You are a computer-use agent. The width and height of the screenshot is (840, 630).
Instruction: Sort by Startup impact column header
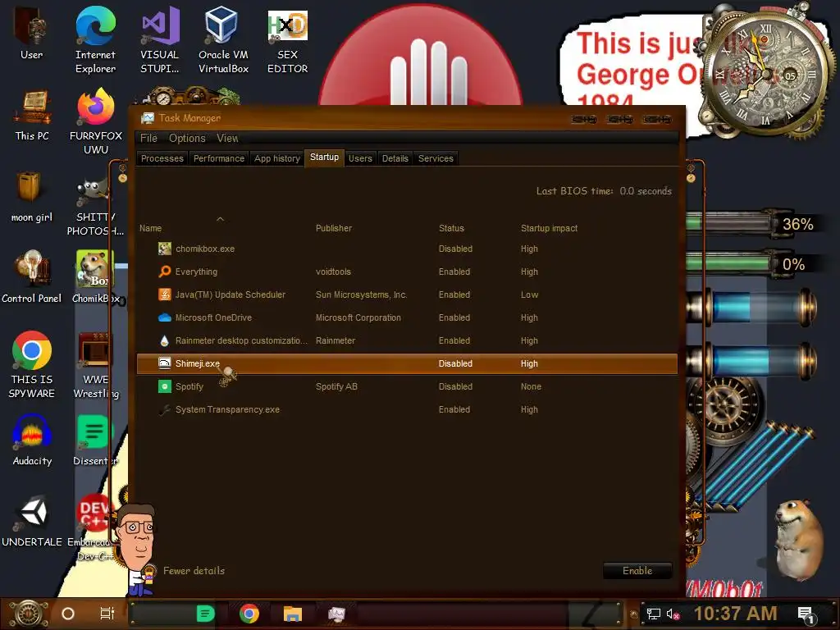[549, 228]
